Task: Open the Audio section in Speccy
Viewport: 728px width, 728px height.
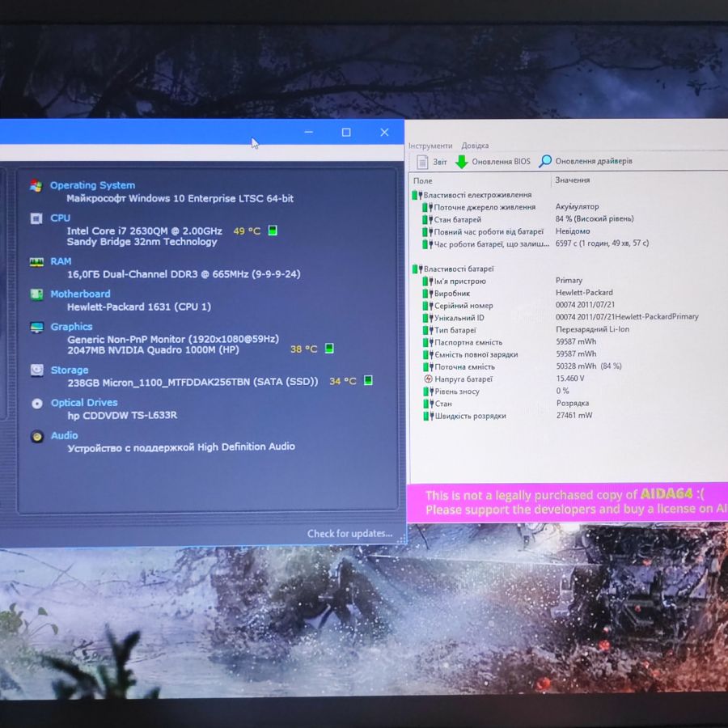Action: tap(65, 435)
